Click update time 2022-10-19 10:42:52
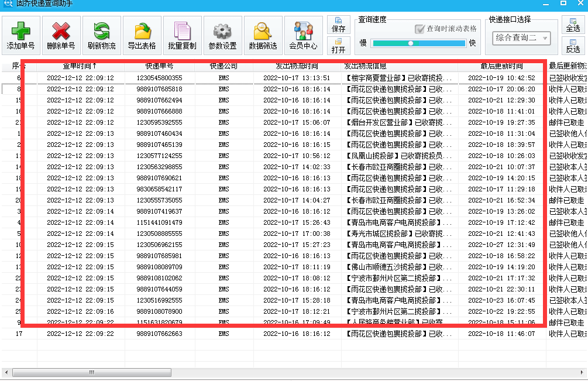The image size is (588, 381). [x=502, y=78]
